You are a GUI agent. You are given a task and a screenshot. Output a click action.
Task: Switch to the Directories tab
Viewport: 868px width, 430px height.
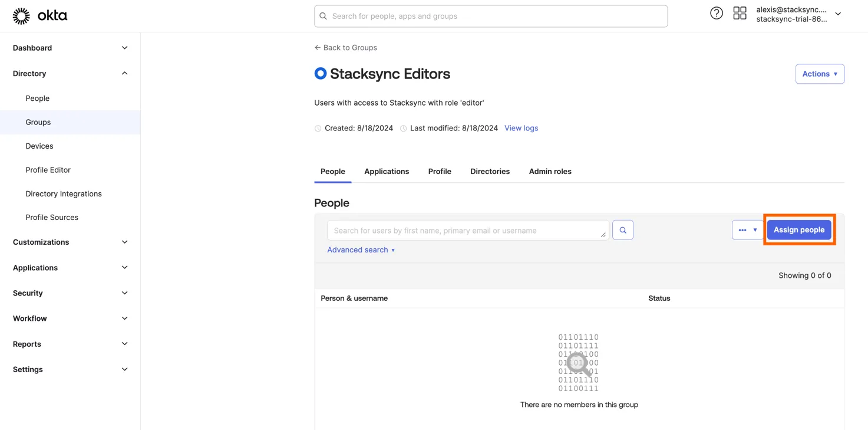click(490, 172)
